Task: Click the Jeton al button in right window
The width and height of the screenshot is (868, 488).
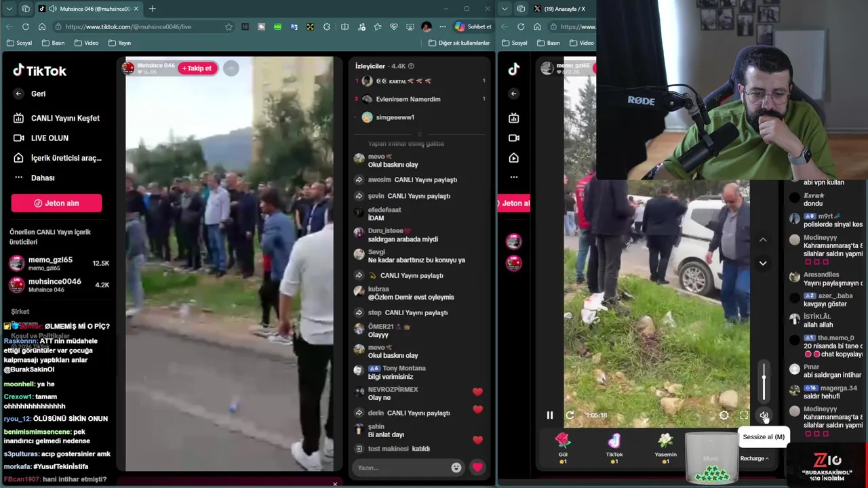Action: click(x=514, y=203)
